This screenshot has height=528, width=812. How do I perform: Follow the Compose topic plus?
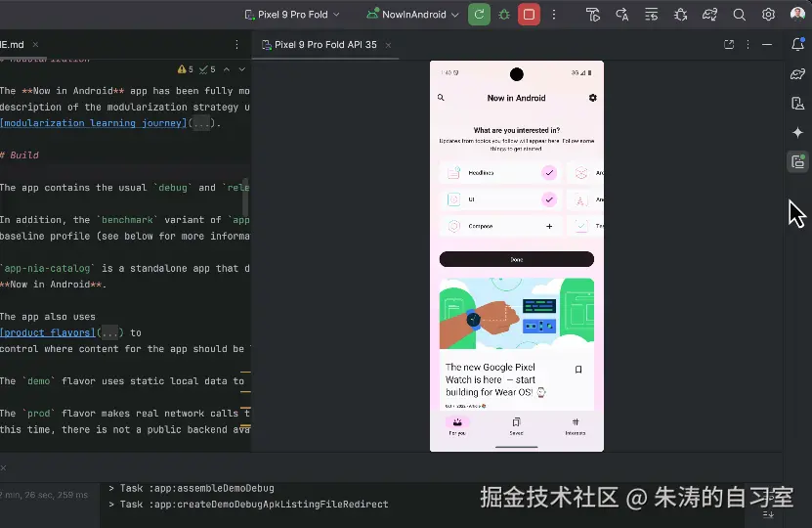coord(549,226)
